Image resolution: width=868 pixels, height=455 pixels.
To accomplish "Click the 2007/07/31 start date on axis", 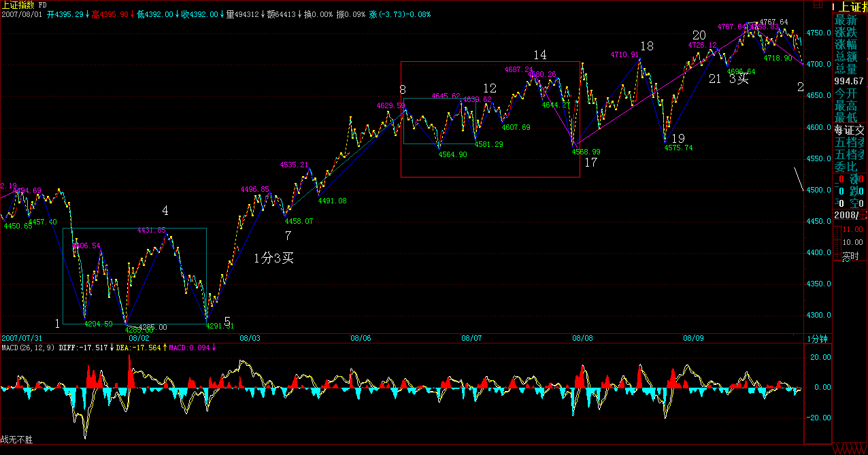I will 22,338.
